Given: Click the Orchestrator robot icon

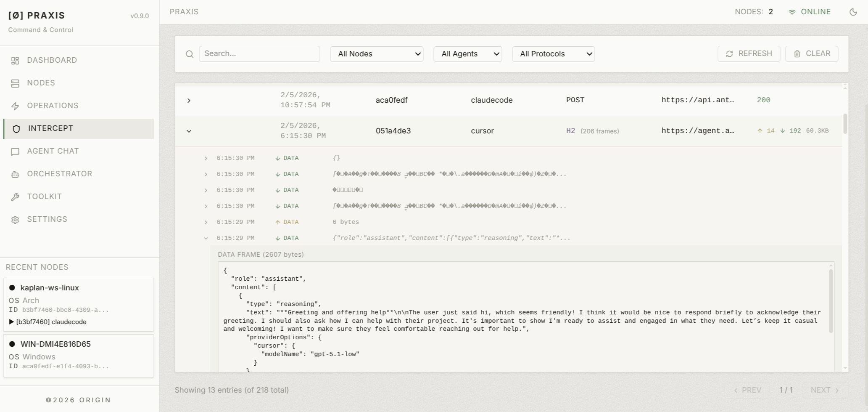Looking at the screenshot, I should 15,174.
